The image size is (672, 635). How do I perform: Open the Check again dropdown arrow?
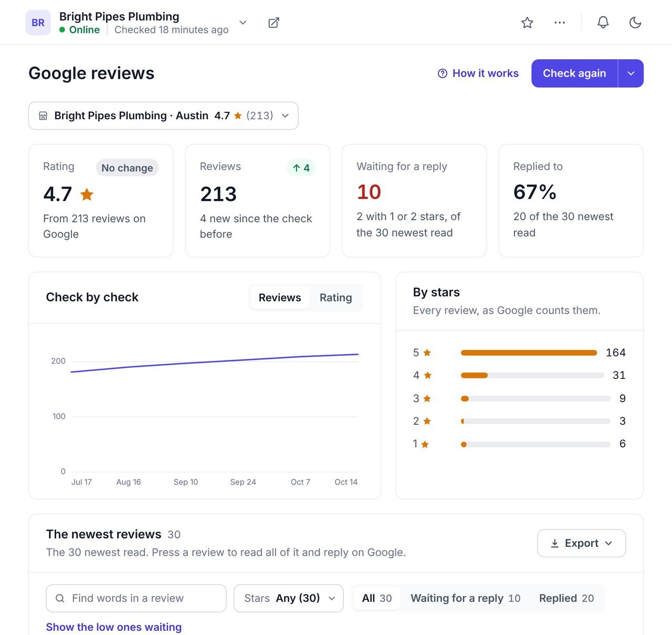point(631,73)
